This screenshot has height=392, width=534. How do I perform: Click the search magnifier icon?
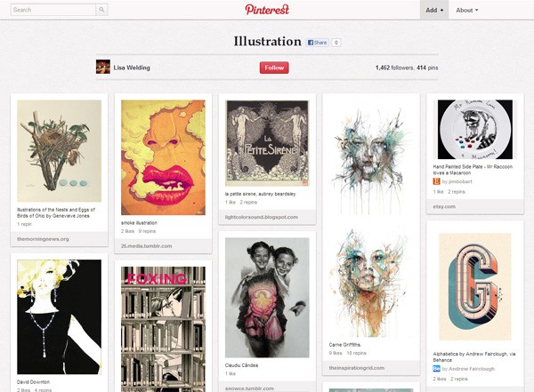point(101,10)
